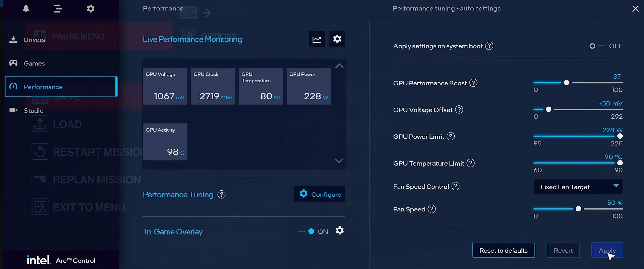Click help icon beside GPU Performance Boost
Image resolution: width=644 pixels, height=269 pixels.
pyautogui.click(x=473, y=83)
